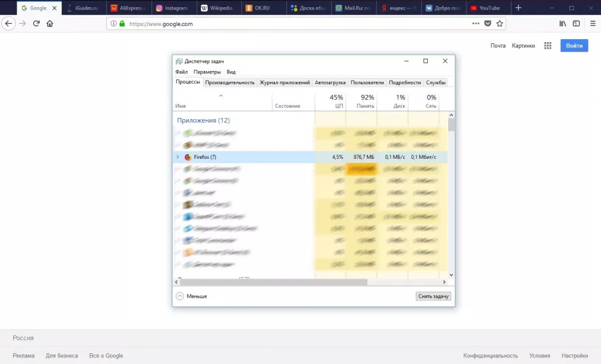Open page actions three-dot menu in address bar
Image resolution: width=601 pixels, height=364 pixels.
[475, 23]
